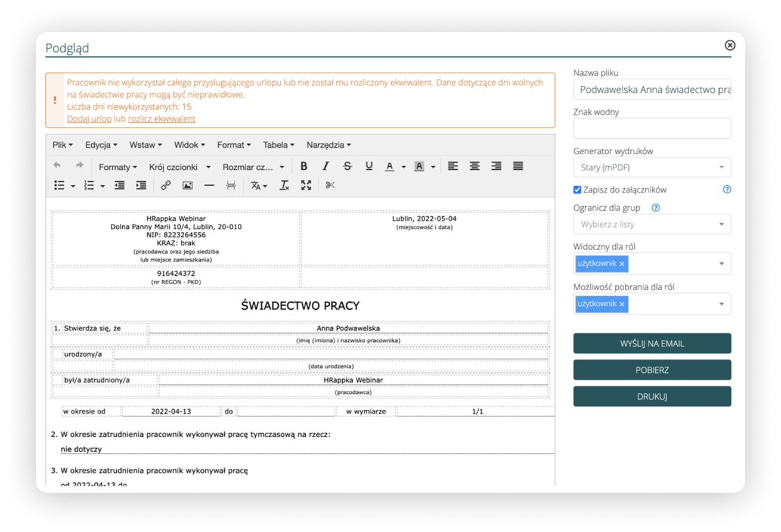781x532 pixels.
Task: Open the background highlight color picker arrow
Action: tap(433, 167)
